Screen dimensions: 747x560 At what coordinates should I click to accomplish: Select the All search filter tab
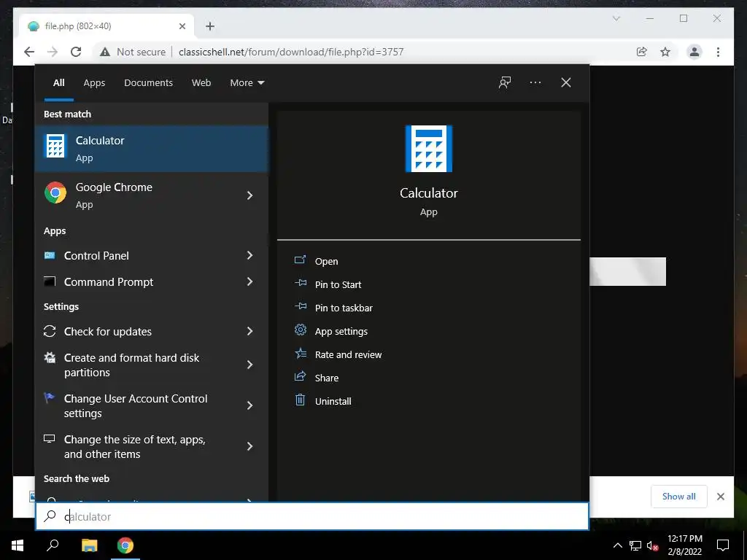58,83
